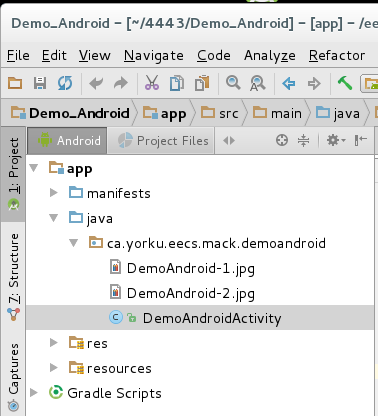Toggle the 1: Project tool window

point(13,174)
